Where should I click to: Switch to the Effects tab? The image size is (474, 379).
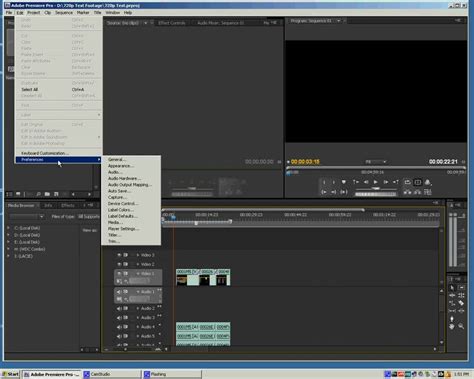click(x=68, y=206)
